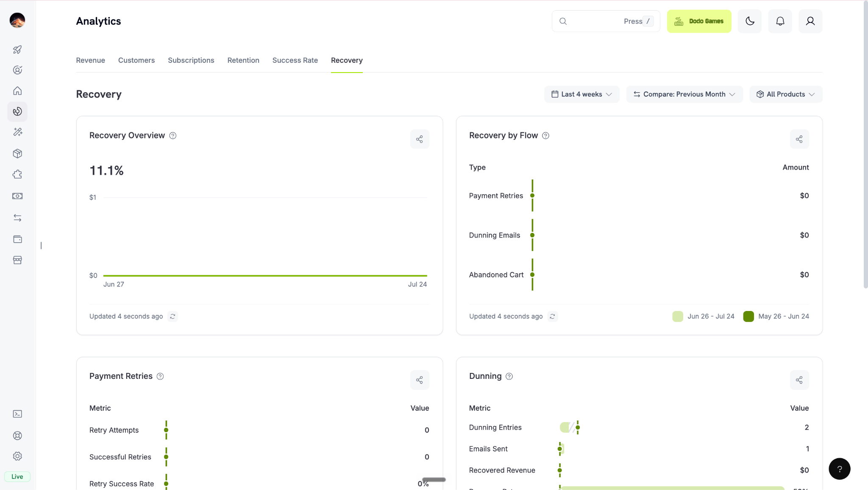Click the Dunning Emails row label
This screenshot has width=868, height=490.
pyautogui.click(x=495, y=235)
